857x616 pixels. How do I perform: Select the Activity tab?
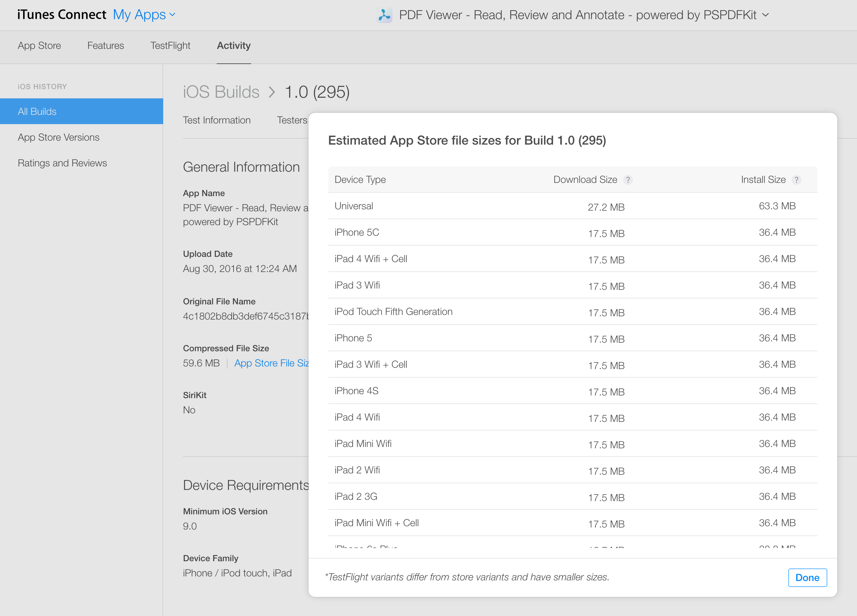pos(234,45)
